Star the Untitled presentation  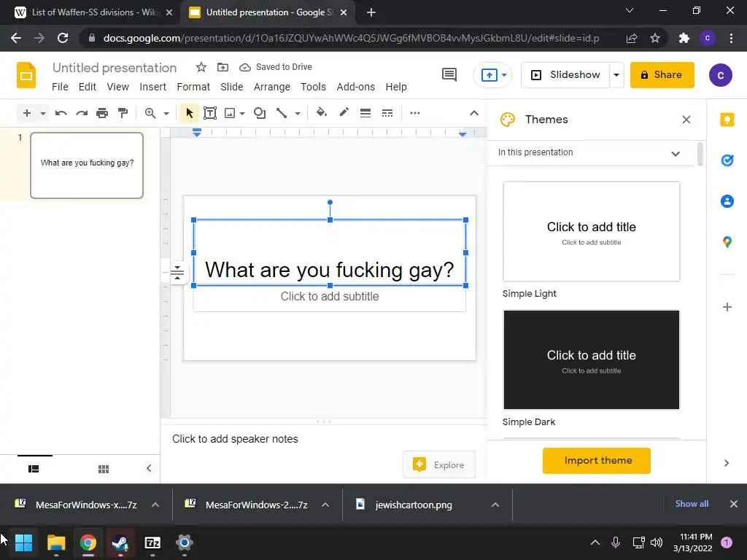[201, 67]
